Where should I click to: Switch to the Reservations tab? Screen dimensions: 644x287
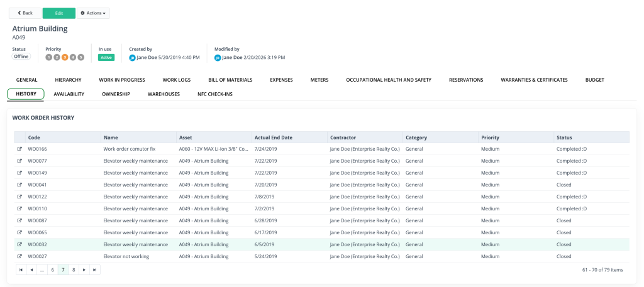coord(466,80)
